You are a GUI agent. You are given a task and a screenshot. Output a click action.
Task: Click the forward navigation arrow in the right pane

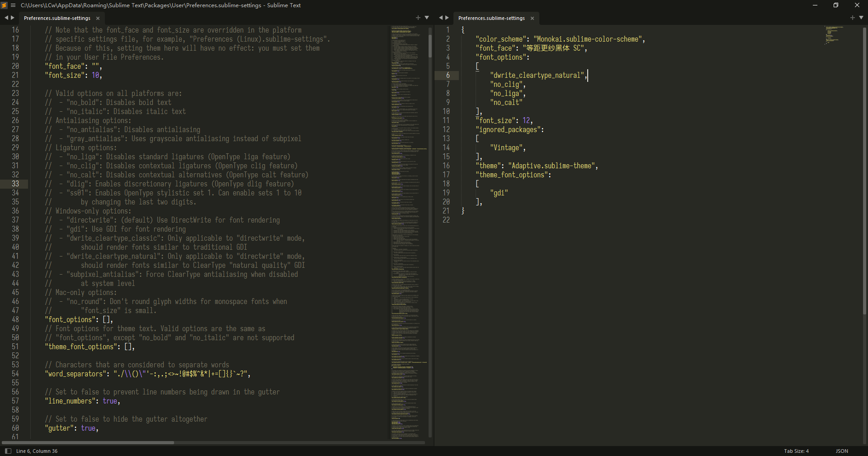point(447,18)
